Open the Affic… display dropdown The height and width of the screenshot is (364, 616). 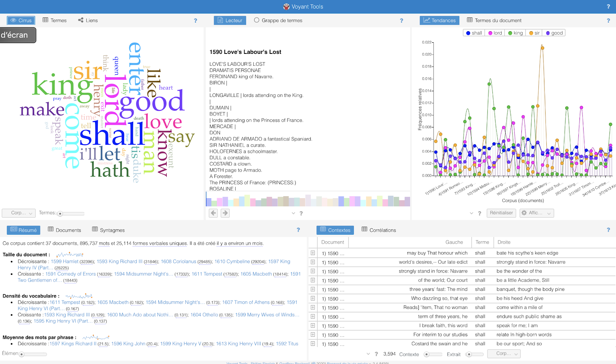(537, 213)
